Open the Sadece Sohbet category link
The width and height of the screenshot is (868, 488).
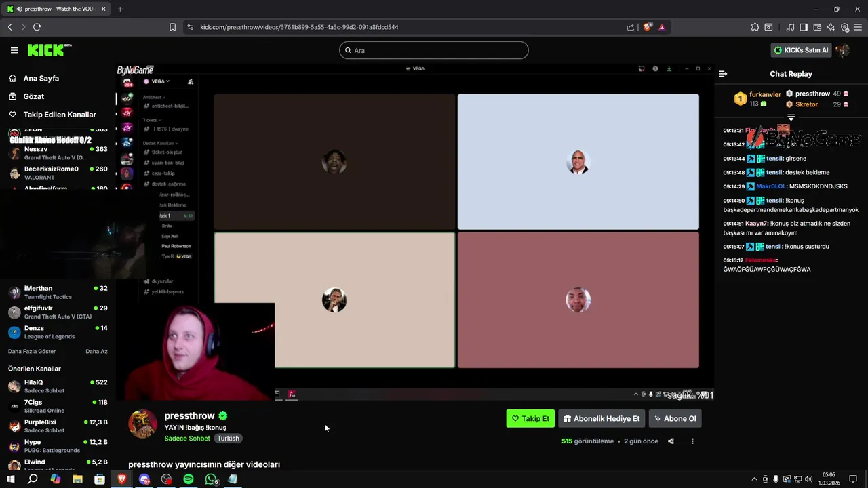click(187, 439)
